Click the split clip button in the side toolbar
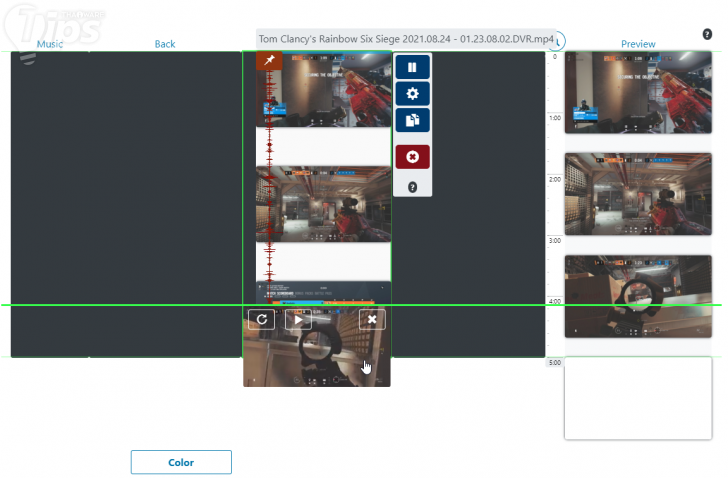728x478 pixels. coord(412,67)
